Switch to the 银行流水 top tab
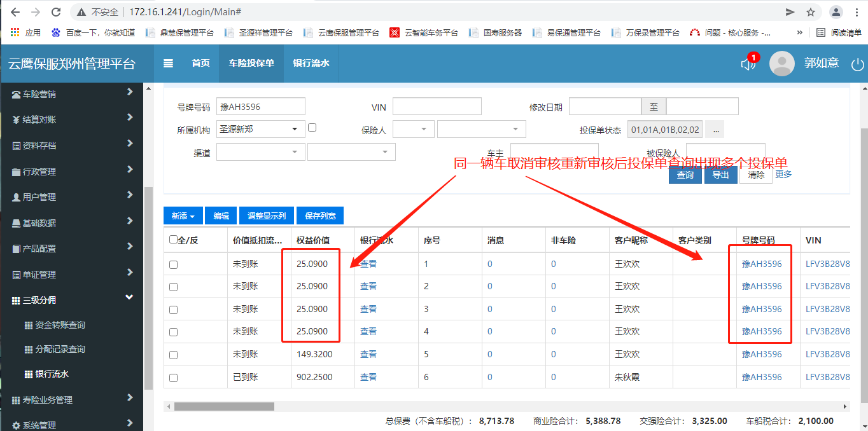Screen dimensions: 868x431 pos(311,63)
